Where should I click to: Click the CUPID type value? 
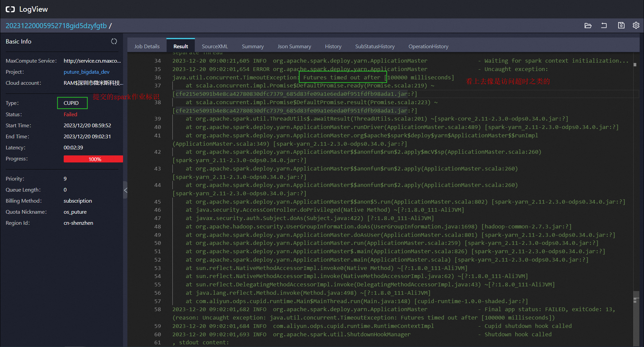(x=71, y=103)
